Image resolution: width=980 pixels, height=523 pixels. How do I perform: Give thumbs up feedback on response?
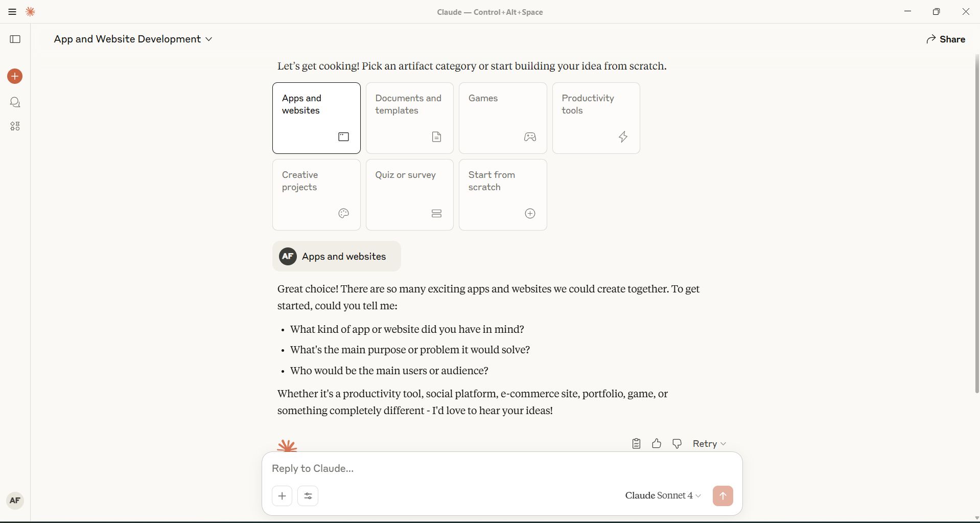pyautogui.click(x=657, y=444)
